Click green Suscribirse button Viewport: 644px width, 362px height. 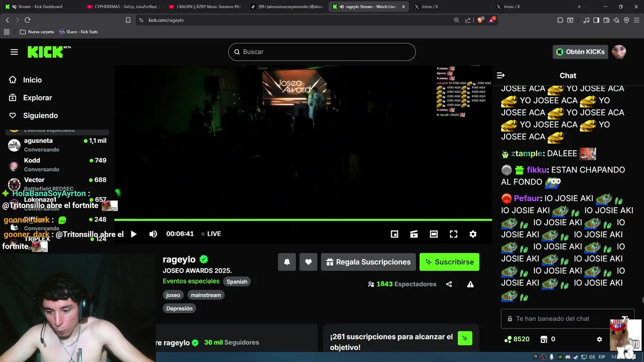point(449,262)
